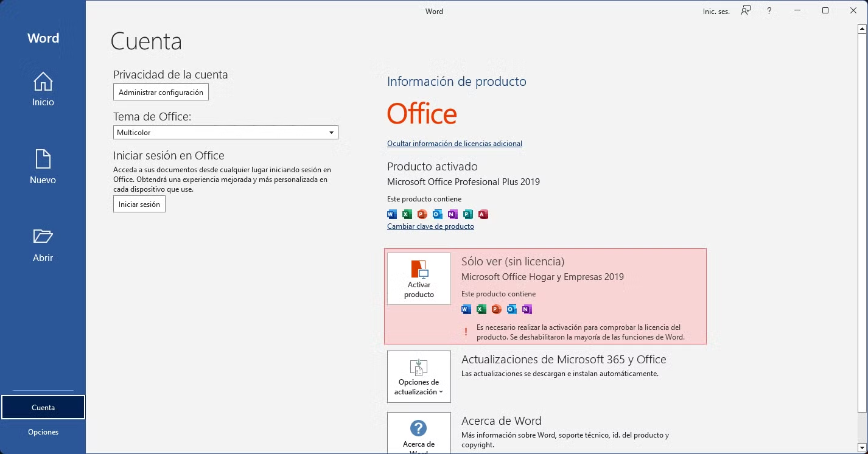Click the red exclamation warning icon
Screen dimensions: 868x454
pos(466,332)
